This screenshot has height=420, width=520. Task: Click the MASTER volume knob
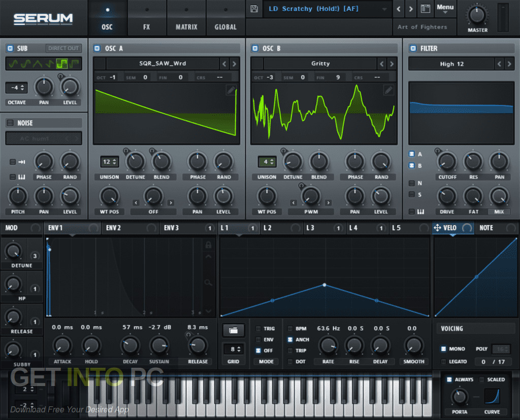tap(477, 15)
